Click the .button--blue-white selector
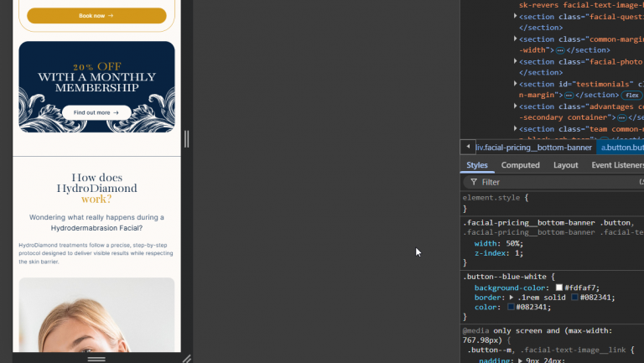 pyautogui.click(x=505, y=277)
